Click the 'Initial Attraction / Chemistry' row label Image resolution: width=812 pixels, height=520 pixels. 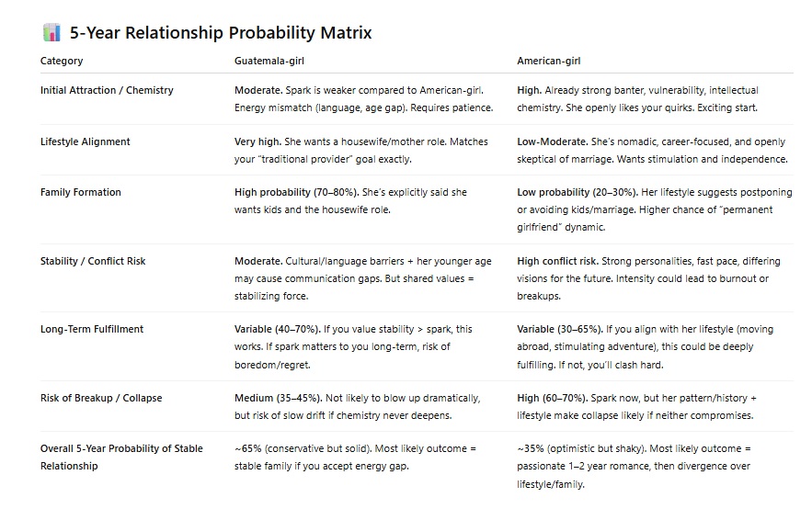pos(107,90)
